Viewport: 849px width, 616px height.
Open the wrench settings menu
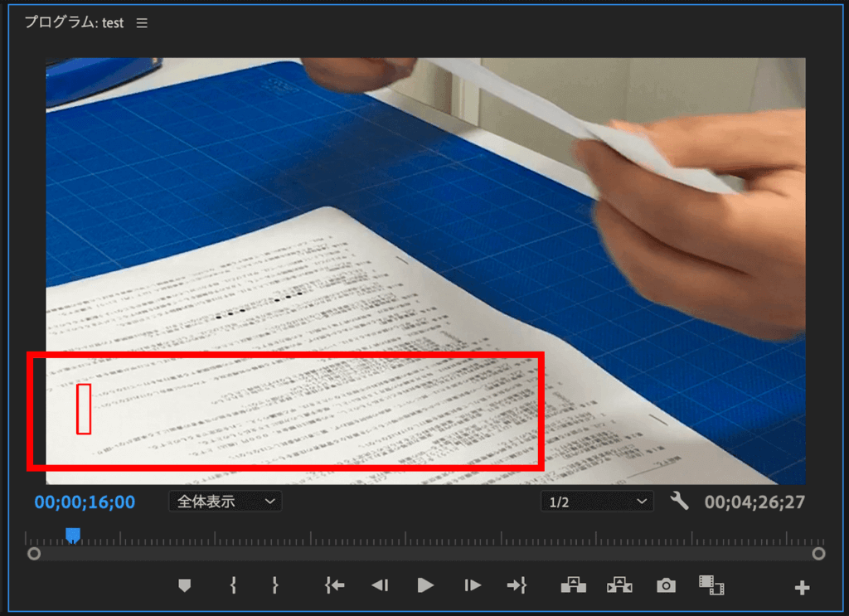[x=679, y=501]
